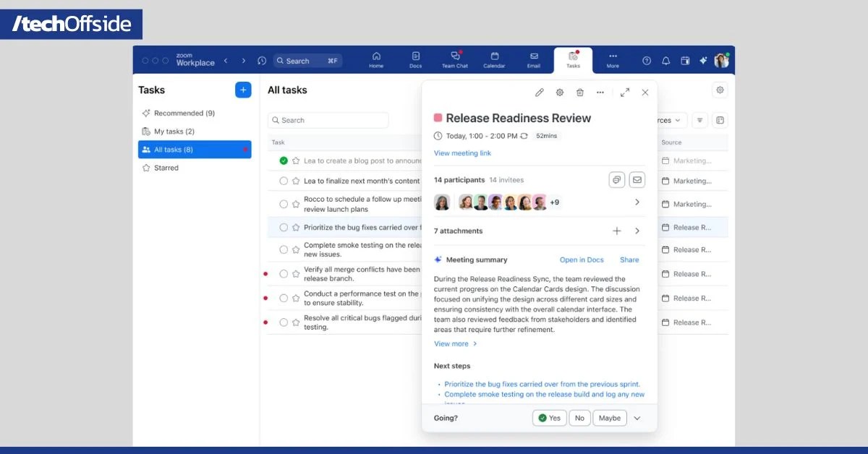Click the Search box under All tasks
The width and height of the screenshot is (868, 454).
(x=328, y=120)
